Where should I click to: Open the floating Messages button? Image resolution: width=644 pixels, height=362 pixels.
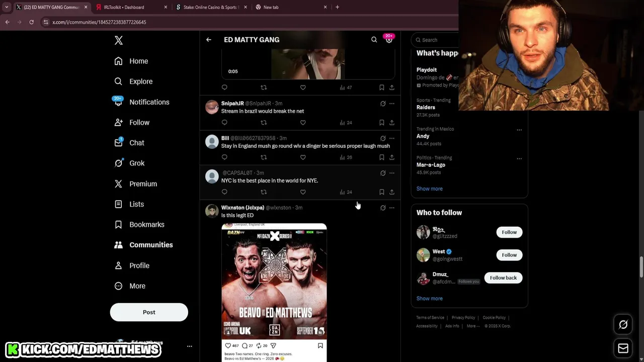click(x=623, y=348)
